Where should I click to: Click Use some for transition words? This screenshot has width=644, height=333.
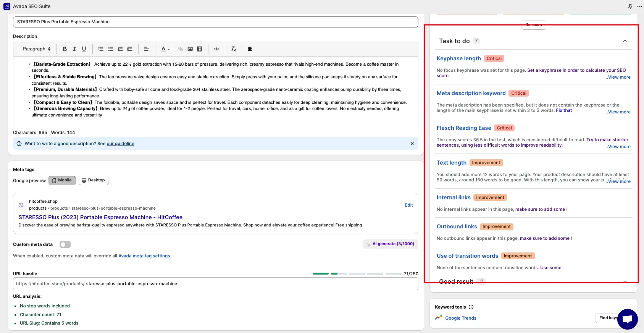tap(551, 268)
